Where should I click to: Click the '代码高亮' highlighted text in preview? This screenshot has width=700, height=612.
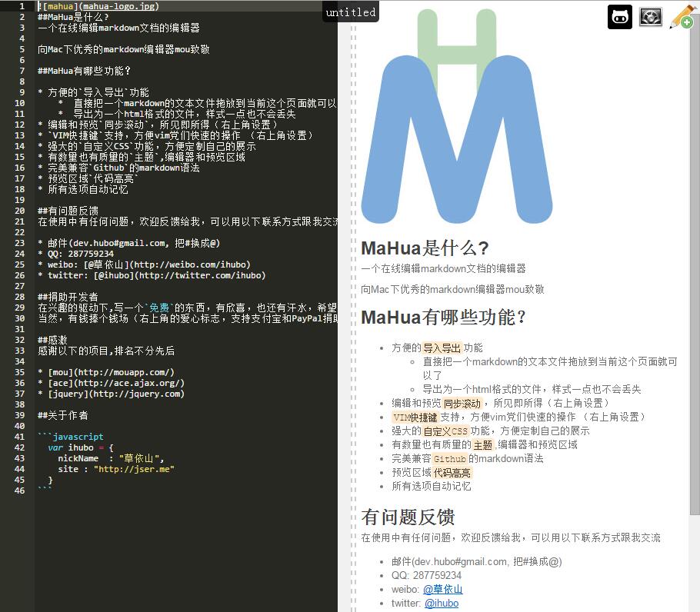point(451,471)
